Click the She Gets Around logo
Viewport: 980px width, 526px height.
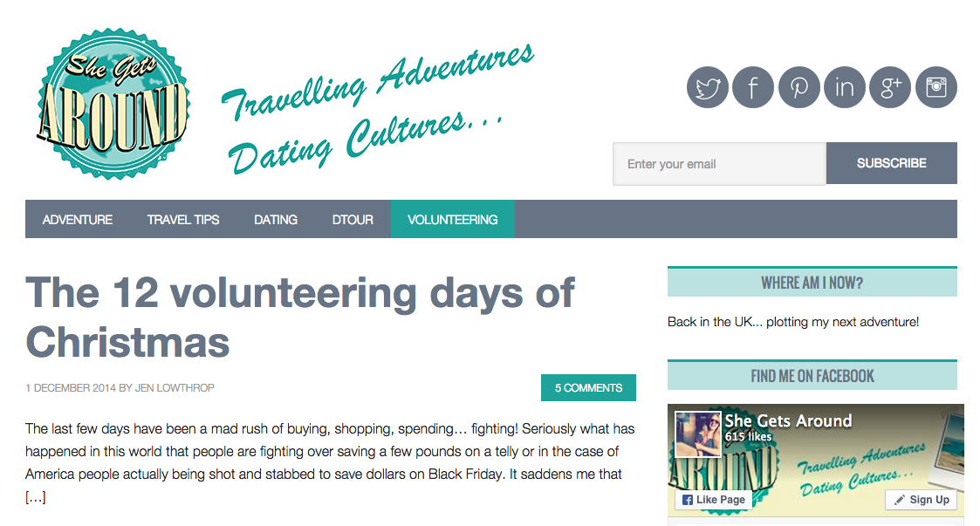[x=113, y=104]
